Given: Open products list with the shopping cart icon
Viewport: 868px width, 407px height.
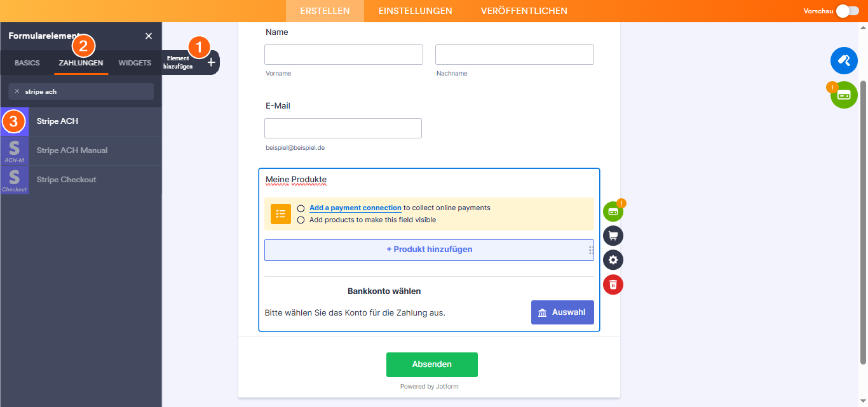Looking at the screenshot, I should tap(613, 236).
